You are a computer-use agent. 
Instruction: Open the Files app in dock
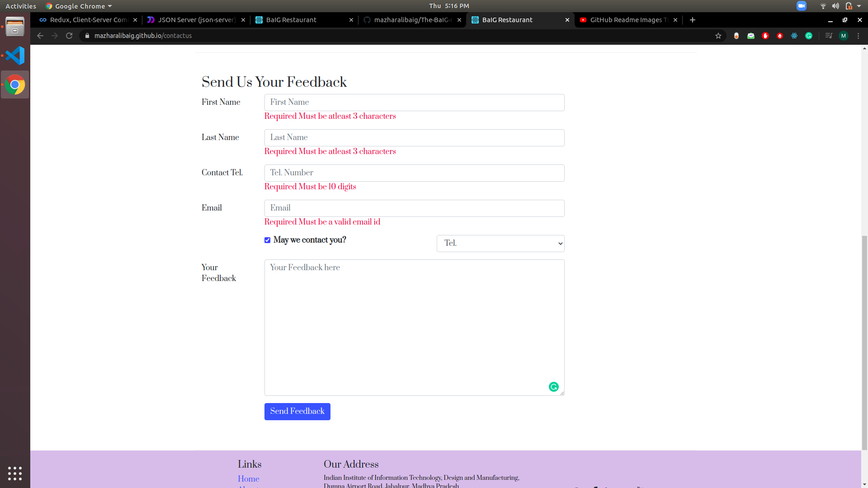click(x=15, y=26)
